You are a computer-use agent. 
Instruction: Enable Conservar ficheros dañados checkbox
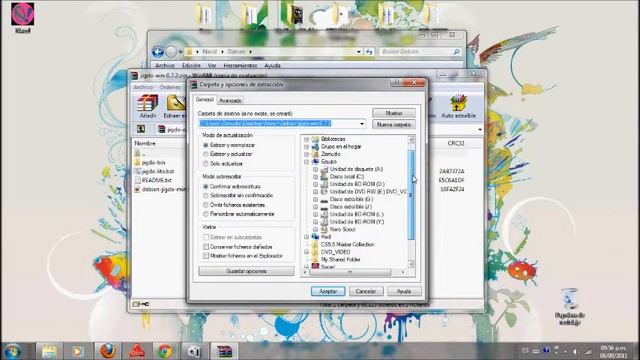tap(206, 247)
